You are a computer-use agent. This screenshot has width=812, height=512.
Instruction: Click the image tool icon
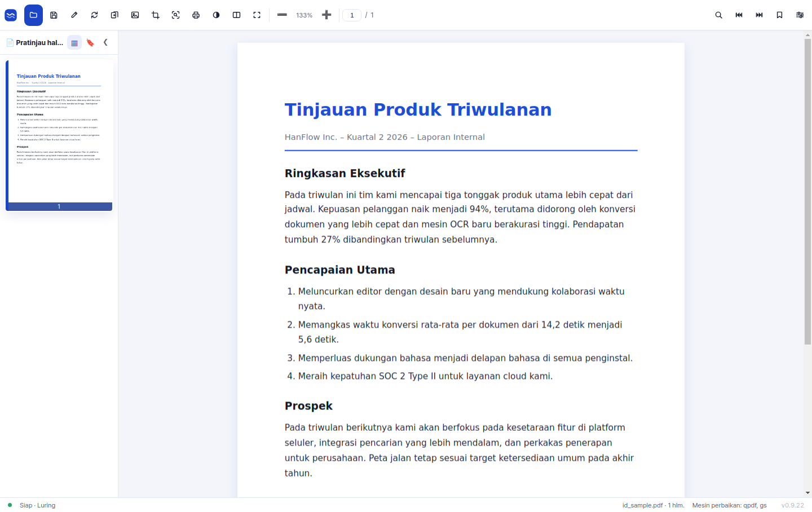pos(135,15)
